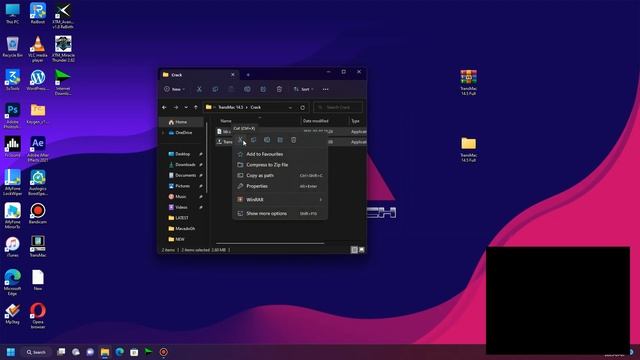The height and width of the screenshot is (360, 640).
Task: Click TransMac 14.3 in the address breadcrumb
Action: pyautogui.click(x=230, y=107)
